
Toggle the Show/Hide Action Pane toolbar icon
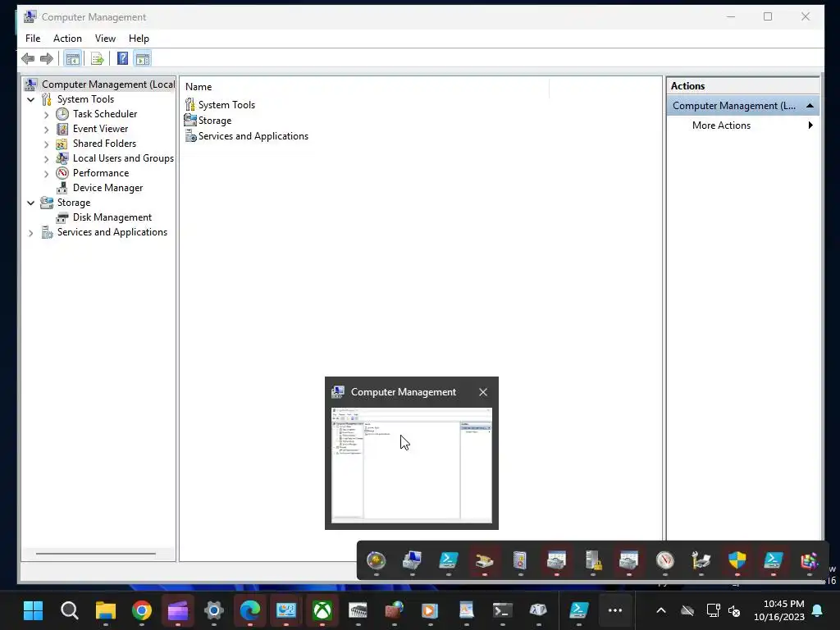pyautogui.click(x=143, y=58)
